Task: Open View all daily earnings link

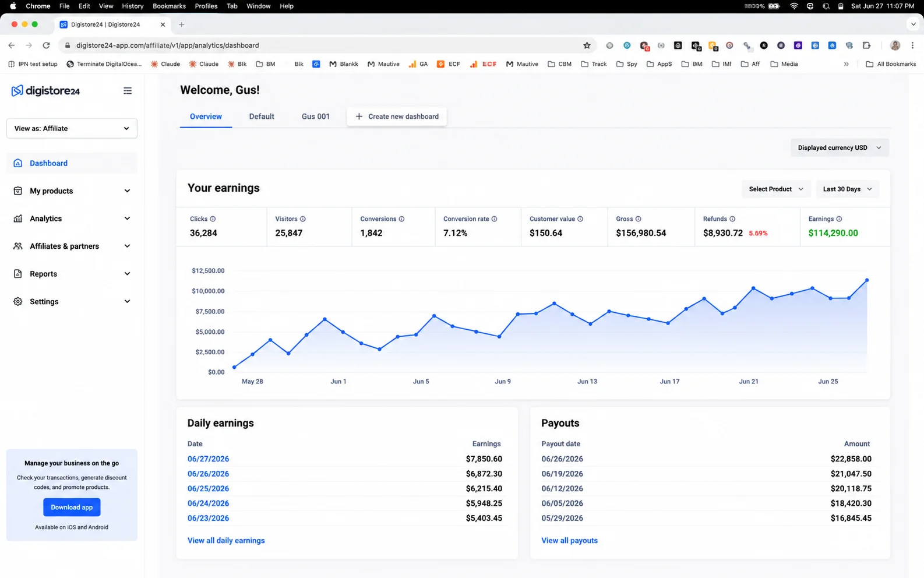Action: pyautogui.click(x=226, y=541)
